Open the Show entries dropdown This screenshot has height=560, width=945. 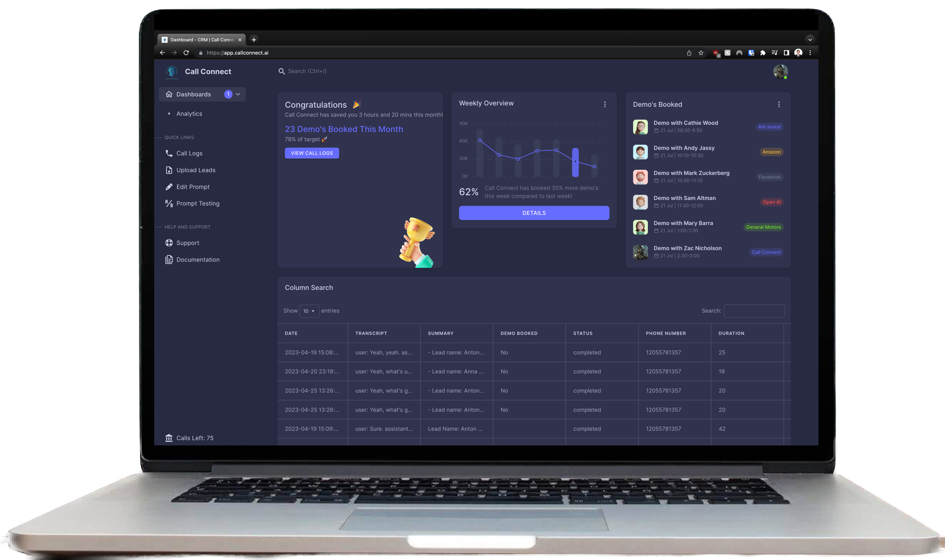pos(309,311)
